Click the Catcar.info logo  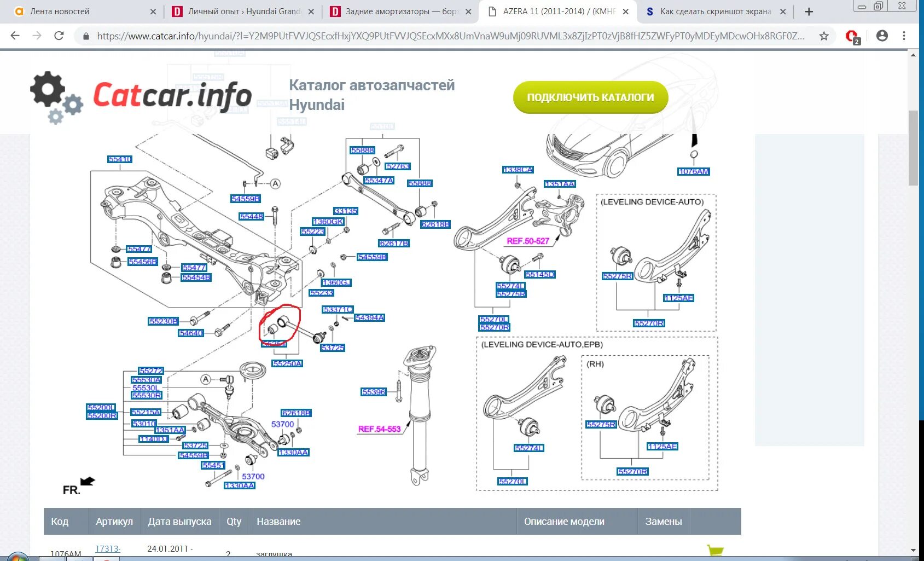141,97
